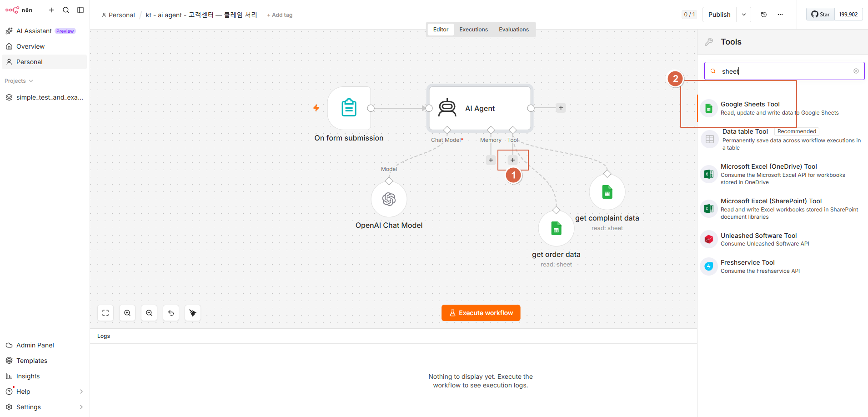
Task: Select the OpenAI Chat Model node
Action: coord(389,199)
